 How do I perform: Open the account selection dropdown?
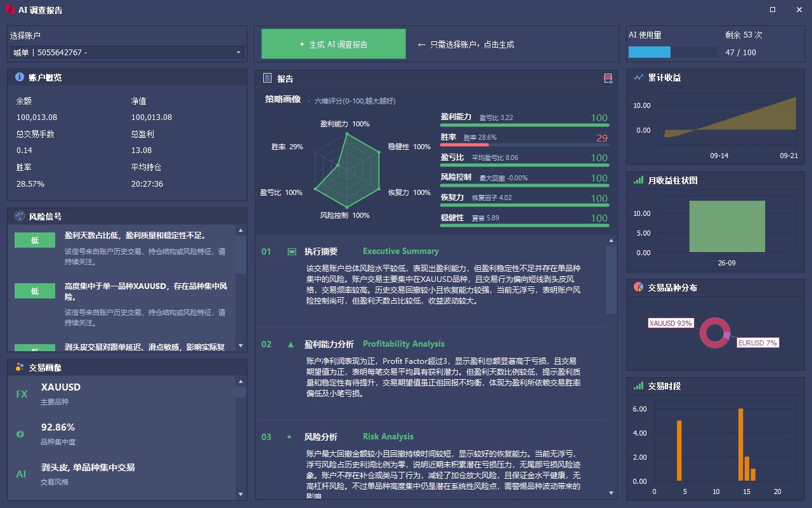(127, 53)
